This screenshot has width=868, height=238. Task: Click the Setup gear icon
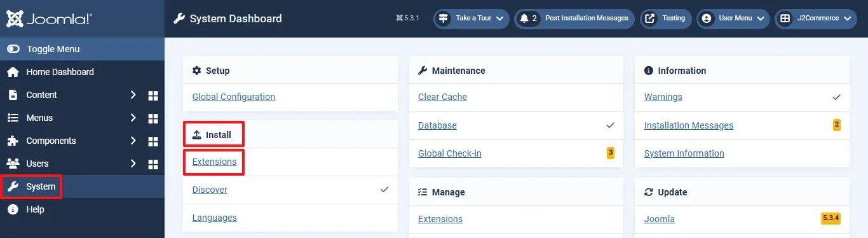tap(197, 71)
